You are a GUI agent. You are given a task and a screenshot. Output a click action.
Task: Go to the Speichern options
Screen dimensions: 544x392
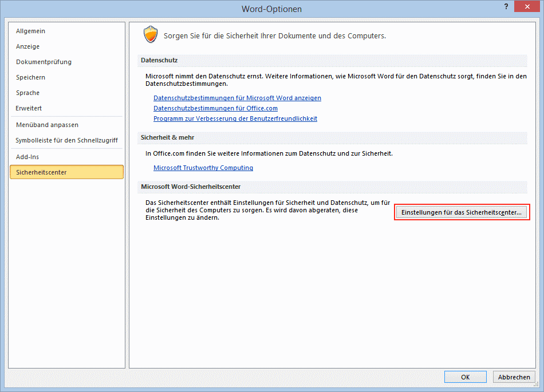click(30, 77)
